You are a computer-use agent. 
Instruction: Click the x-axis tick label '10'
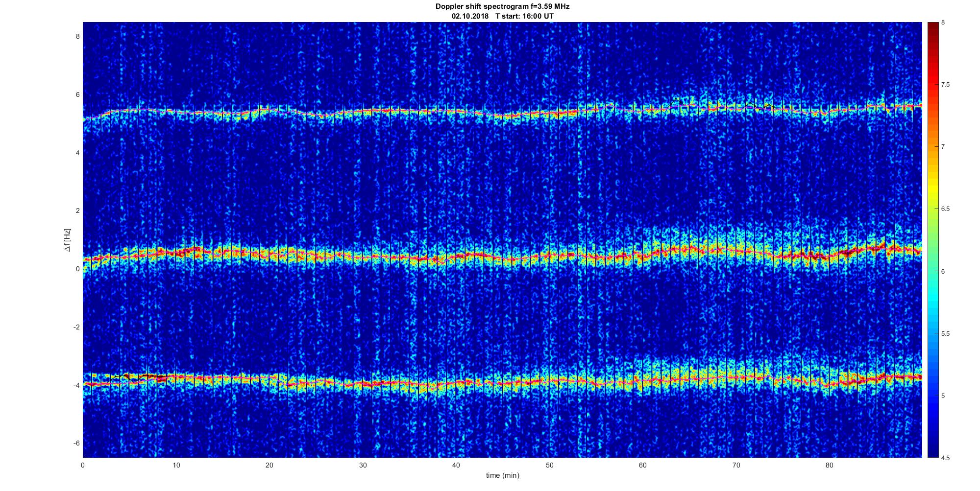click(176, 465)
